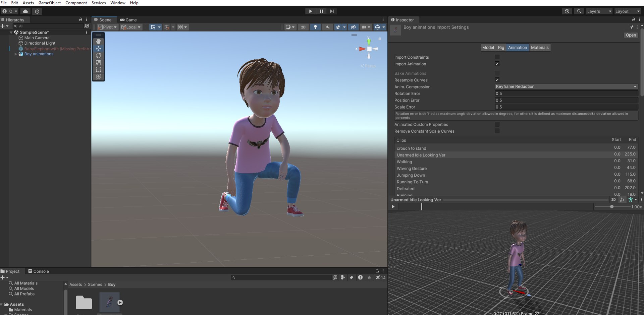This screenshot has height=315, width=644.
Task: Open the Hierarchy create plus dropdown
Action: coord(4,26)
